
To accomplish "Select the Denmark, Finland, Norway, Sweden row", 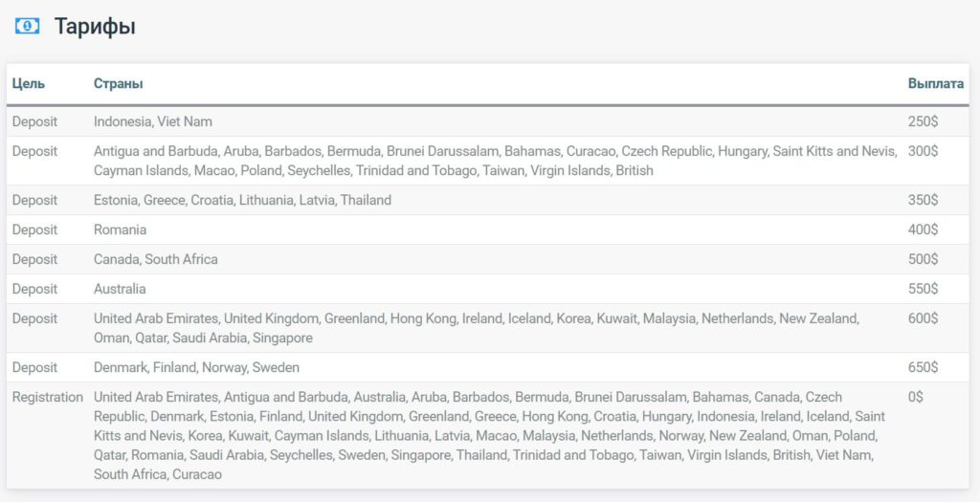I will point(196,367).
